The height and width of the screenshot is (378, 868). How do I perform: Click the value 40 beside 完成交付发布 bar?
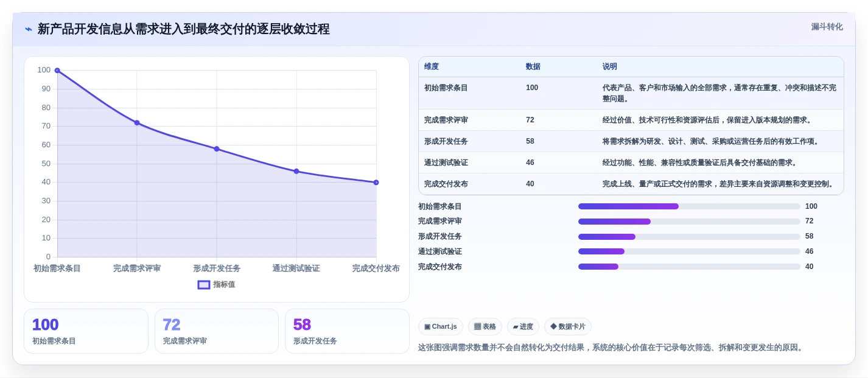tap(810, 267)
